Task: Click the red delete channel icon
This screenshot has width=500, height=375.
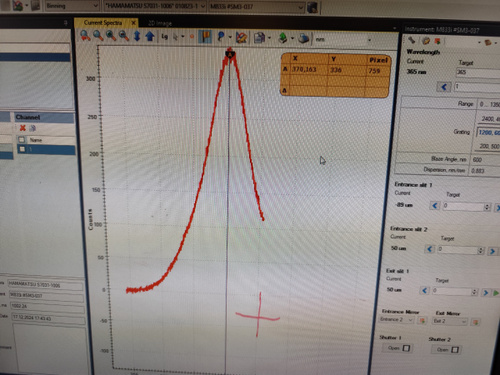Action: pyautogui.click(x=23, y=128)
